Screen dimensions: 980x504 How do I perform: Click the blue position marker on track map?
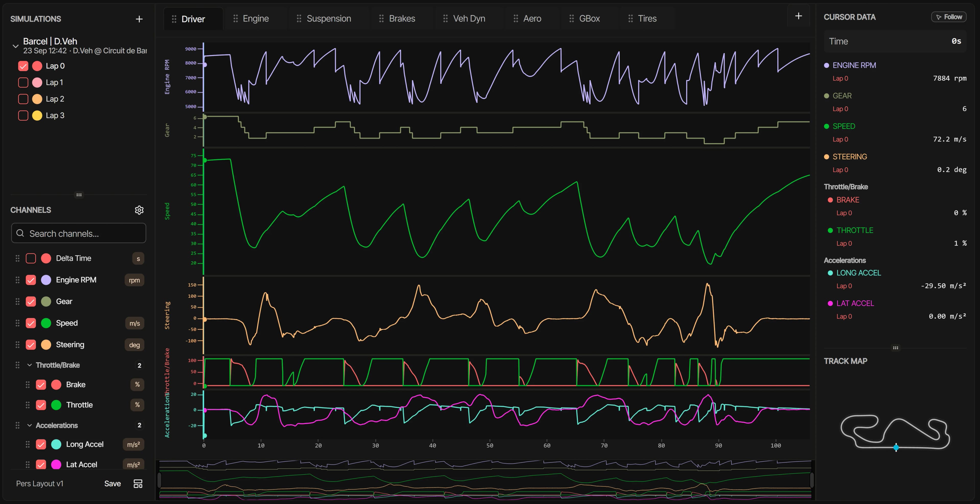[896, 448]
